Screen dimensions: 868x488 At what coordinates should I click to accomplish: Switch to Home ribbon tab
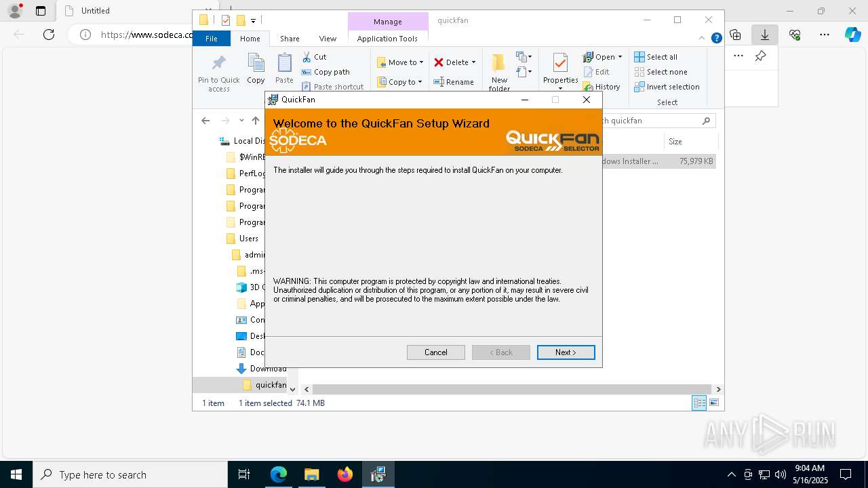coord(250,39)
